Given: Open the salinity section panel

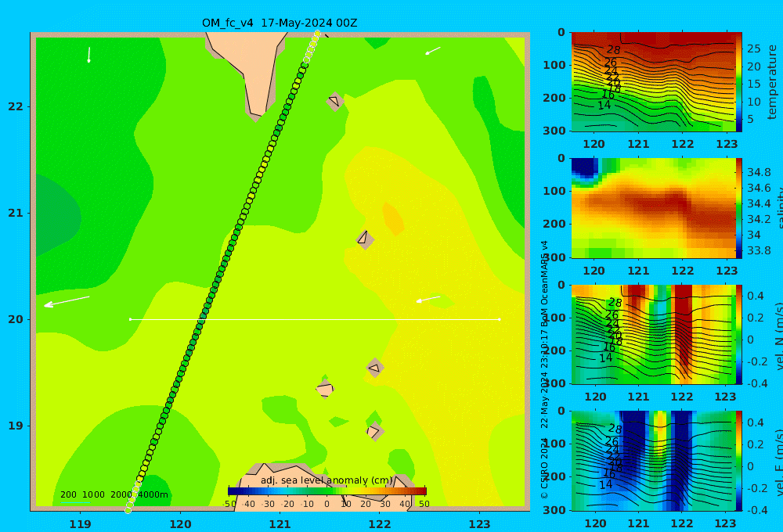Looking at the screenshot, I should [x=653, y=208].
